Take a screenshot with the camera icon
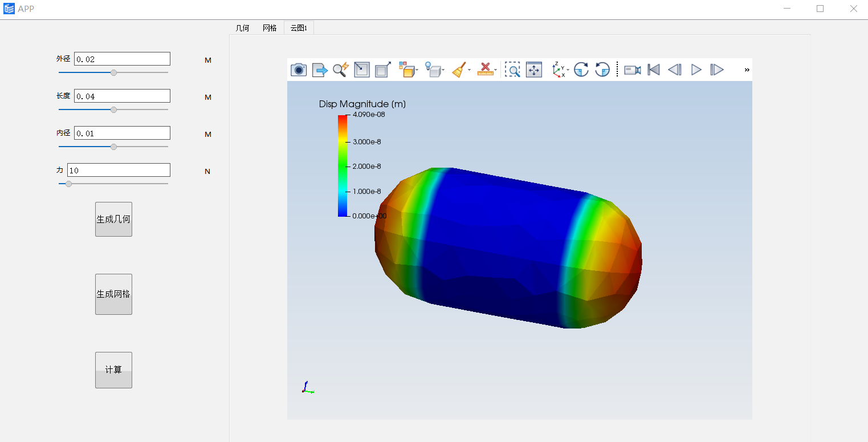The image size is (868, 442). click(299, 70)
